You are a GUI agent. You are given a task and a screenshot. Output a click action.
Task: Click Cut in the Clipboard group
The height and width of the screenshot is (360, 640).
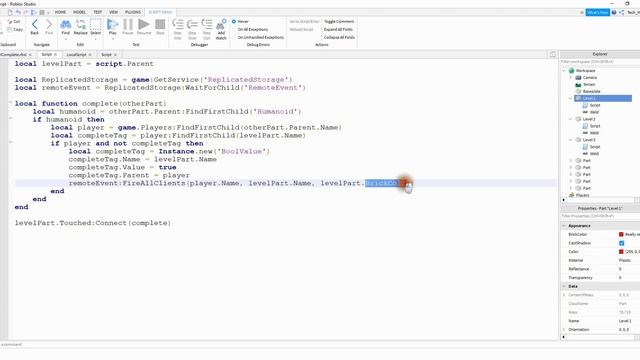pos(14,22)
